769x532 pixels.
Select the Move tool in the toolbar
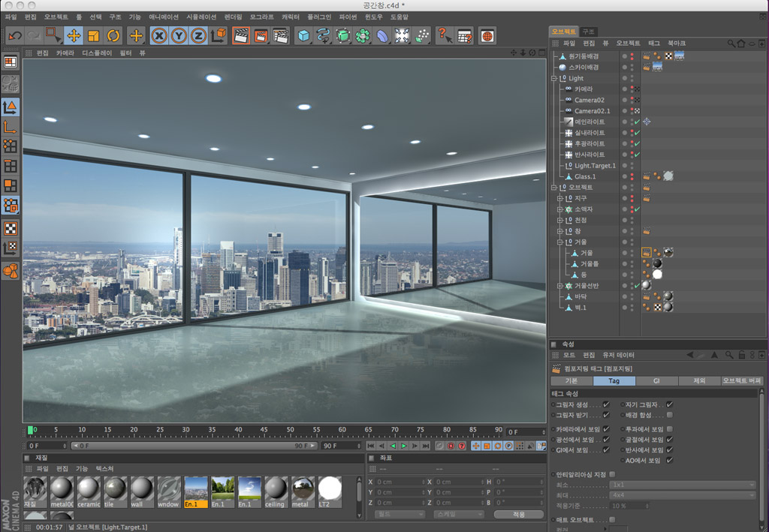click(74, 35)
